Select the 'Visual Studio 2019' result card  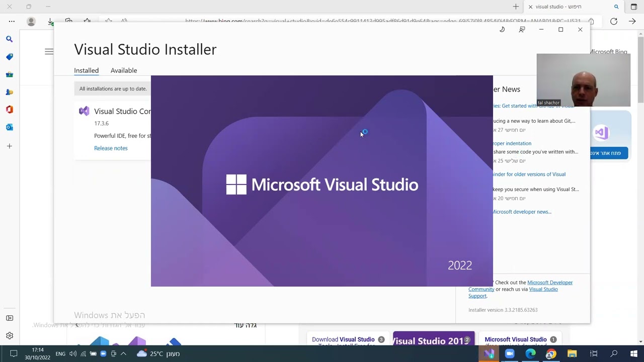pyautogui.click(x=433, y=339)
